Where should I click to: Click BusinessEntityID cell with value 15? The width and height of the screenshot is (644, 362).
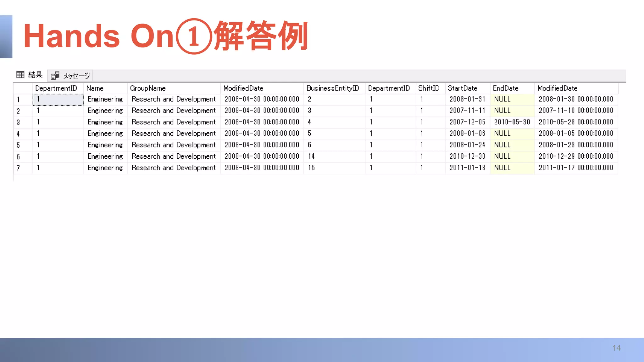coord(334,168)
